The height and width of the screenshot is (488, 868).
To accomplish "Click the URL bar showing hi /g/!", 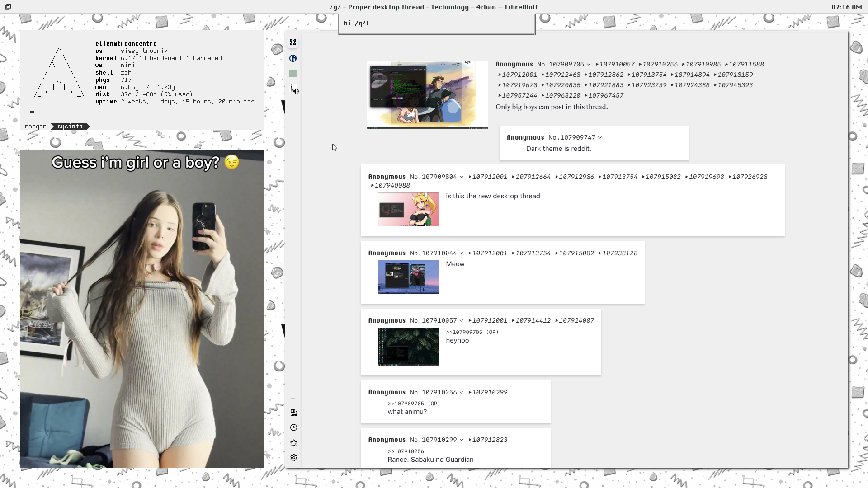I will tap(436, 23).
